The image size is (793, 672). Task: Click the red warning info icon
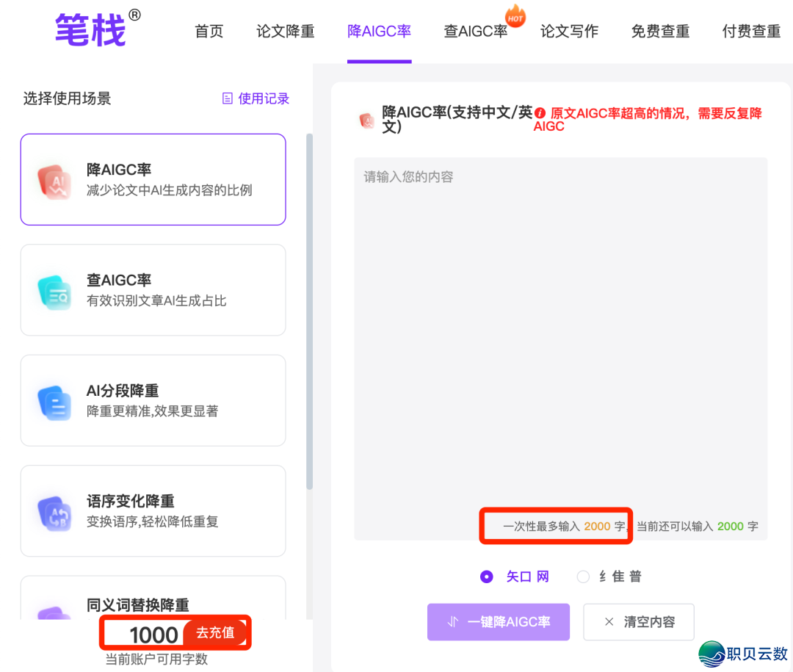540,113
